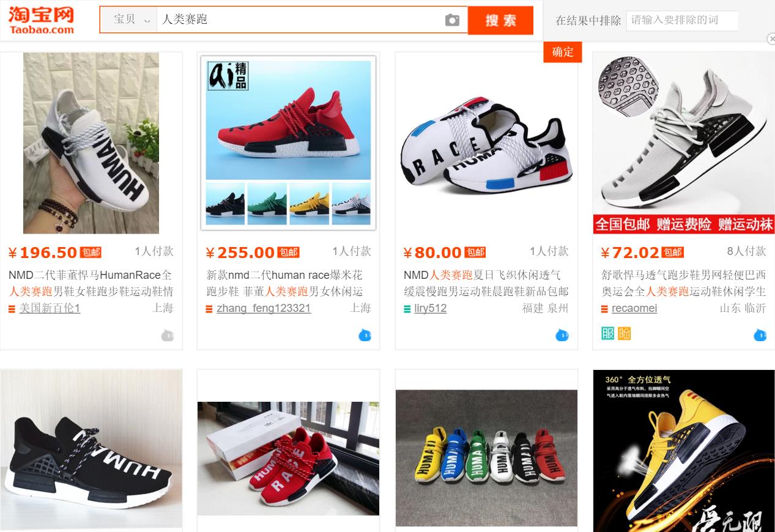This screenshot has height=532, width=775.
Task: Click the gray wangwang chat icon for 美国新百伦1
Action: point(167,335)
